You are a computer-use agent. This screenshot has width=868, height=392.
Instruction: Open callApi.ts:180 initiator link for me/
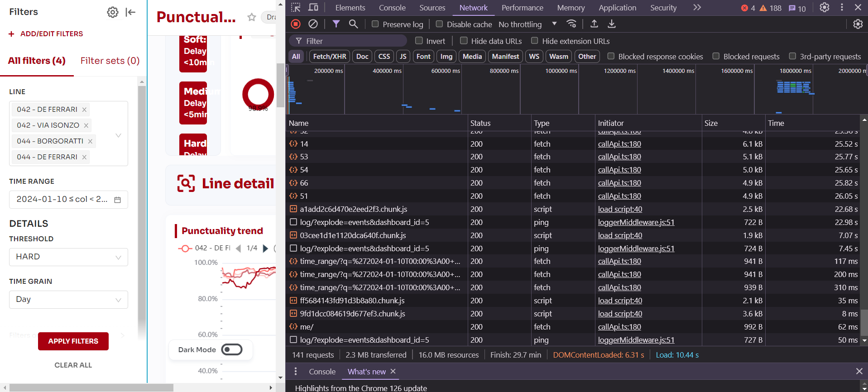coord(619,327)
